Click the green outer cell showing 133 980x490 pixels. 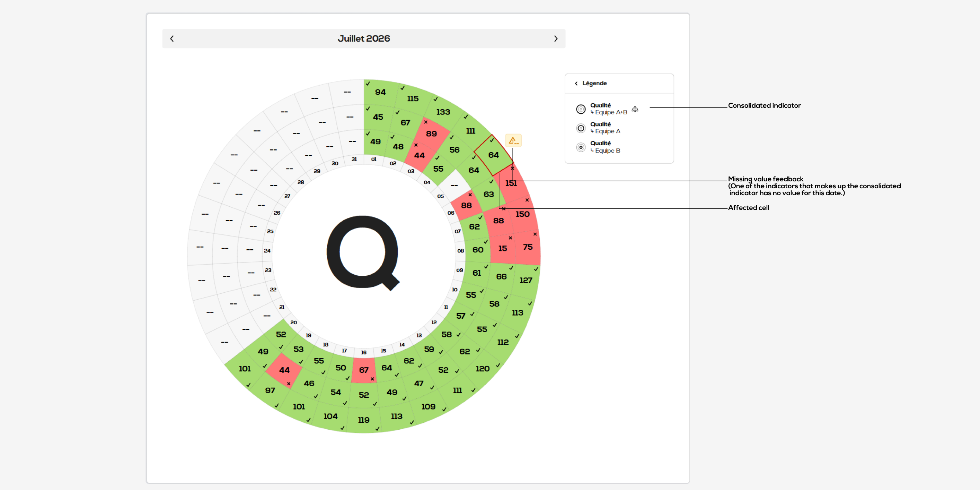[443, 112]
